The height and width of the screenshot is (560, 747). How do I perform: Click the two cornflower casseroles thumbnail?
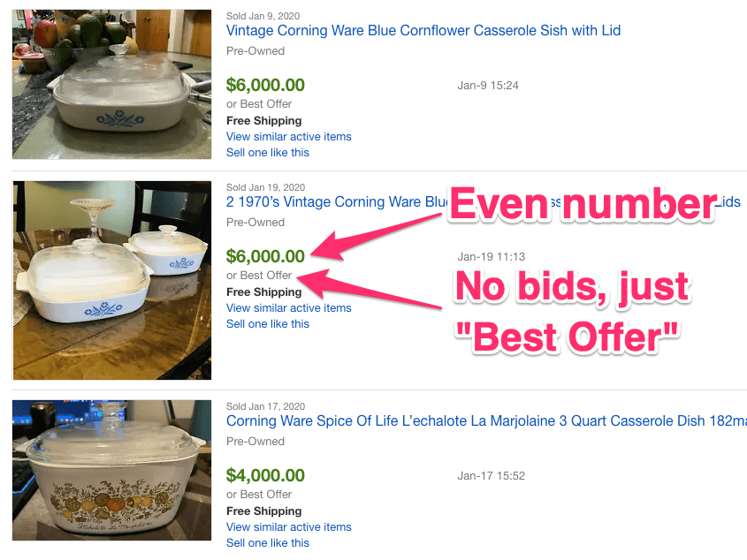(x=112, y=281)
